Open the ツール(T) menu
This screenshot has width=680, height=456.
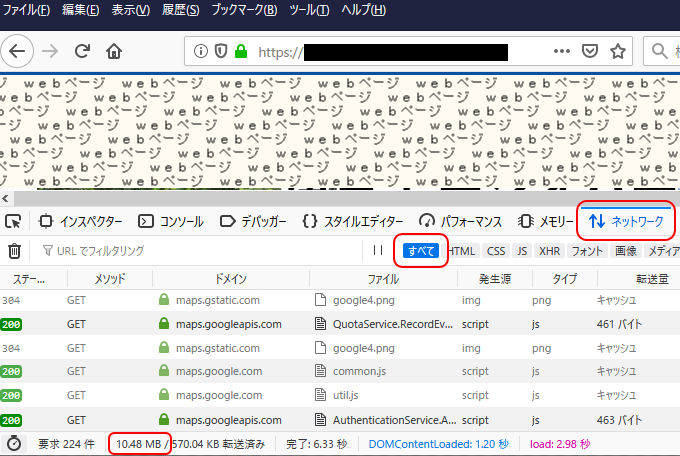(309, 10)
